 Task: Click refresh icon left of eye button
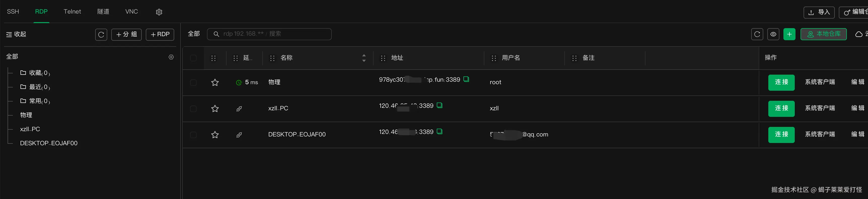coord(757,34)
